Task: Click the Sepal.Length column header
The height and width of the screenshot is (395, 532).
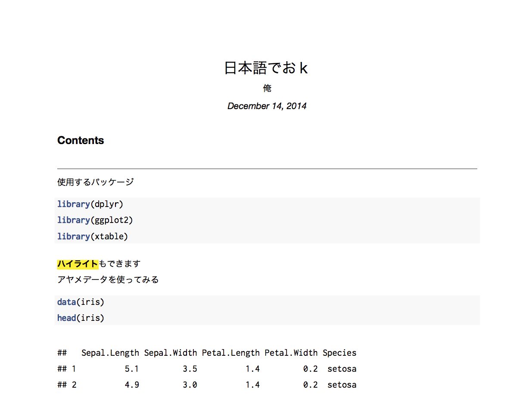Action: [110, 352]
